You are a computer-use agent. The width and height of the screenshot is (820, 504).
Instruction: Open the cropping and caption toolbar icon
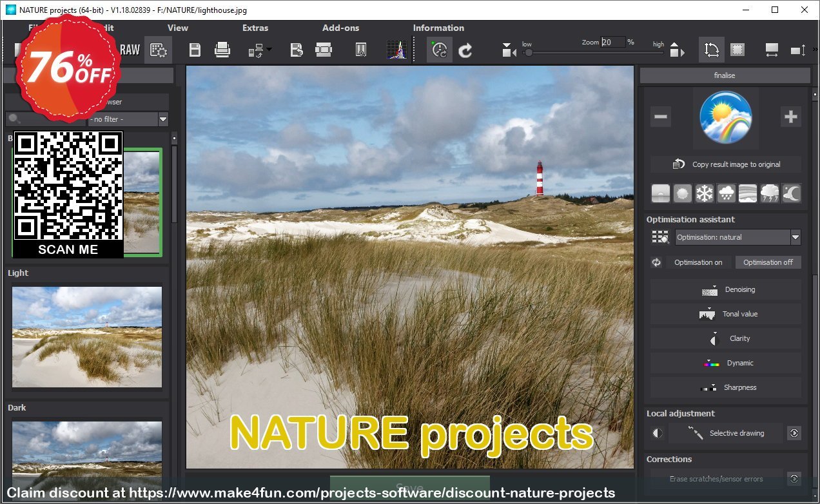click(324, 50)
